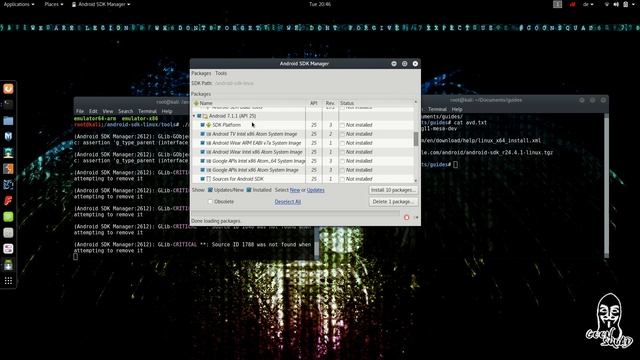Click the red stop icon in SDK Manager
Screen dimensions: 640x360
pos(407,218)
